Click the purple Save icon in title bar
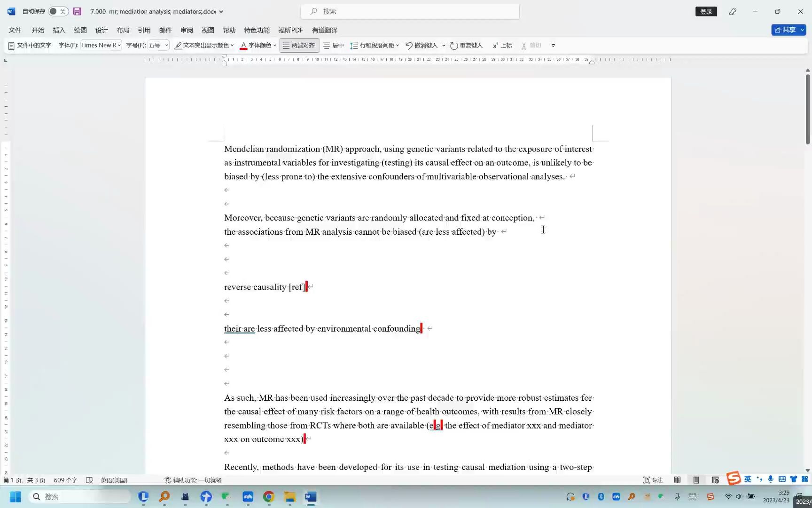The width and height of the screenshot is (812, 508). 77,11
